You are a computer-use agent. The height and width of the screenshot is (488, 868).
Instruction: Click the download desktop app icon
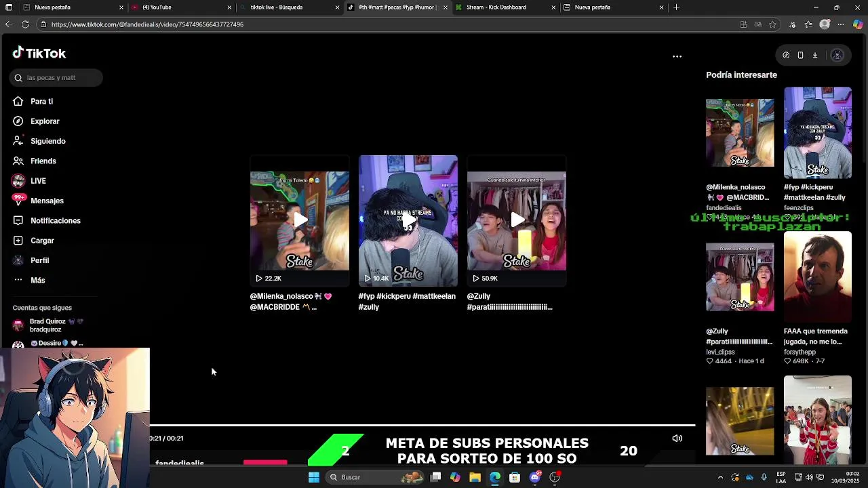815,56
